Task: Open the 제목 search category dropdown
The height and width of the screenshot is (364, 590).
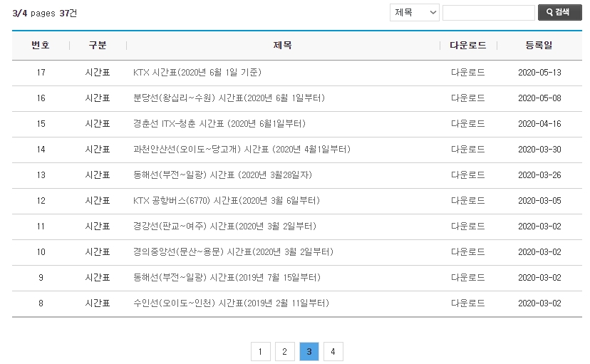Action: pos(414,13)
